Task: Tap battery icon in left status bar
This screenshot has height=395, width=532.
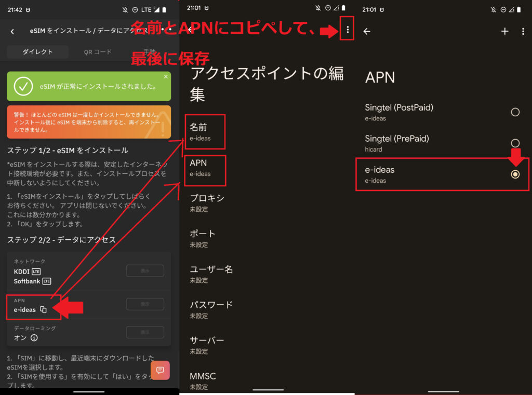Action: (164, 10)
